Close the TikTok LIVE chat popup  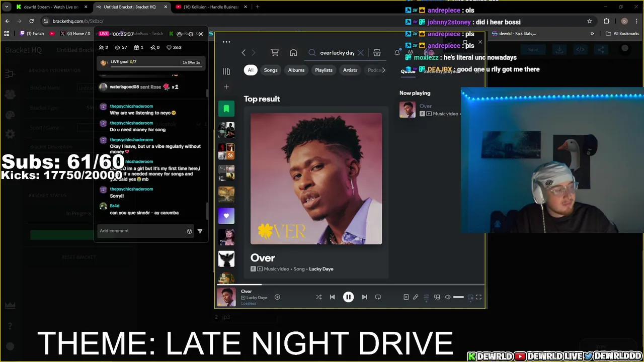[x=201, y=34]
